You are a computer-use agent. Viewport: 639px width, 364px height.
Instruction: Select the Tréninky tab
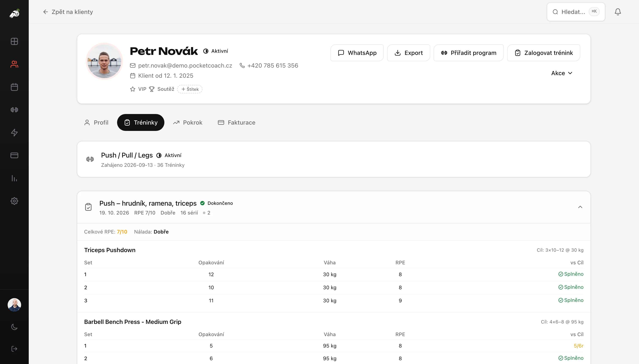click(x=141, y=122)
